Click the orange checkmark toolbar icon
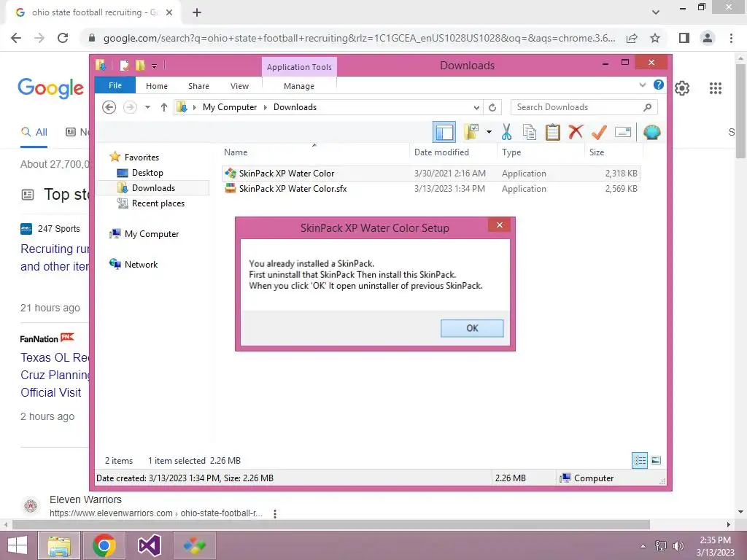This screenshot has width=747, height=560. tap(599, 132)
